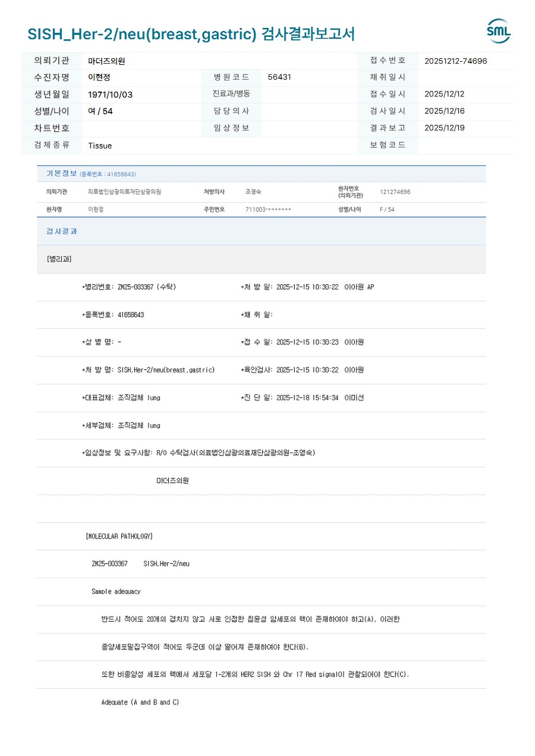Click the 등록번호 41658643 label
The width and height of the screenshot is (535, 756).
point(113,315)
